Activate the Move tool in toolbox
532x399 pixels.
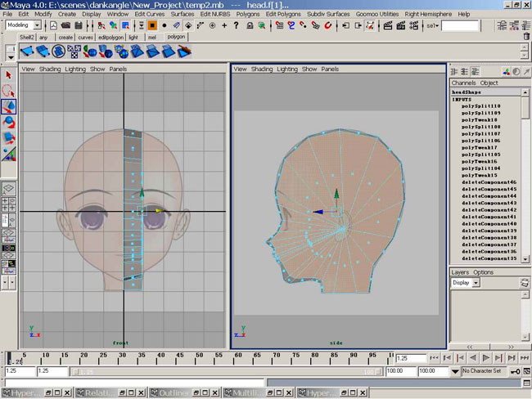8,106
